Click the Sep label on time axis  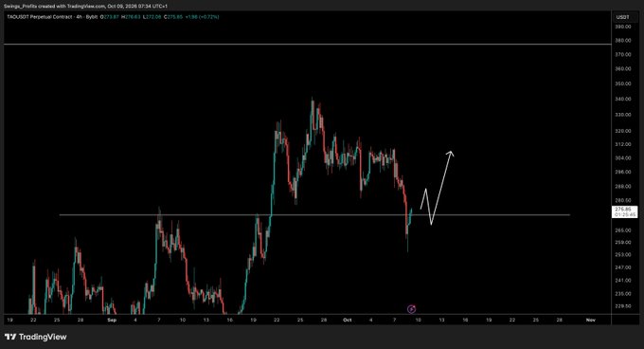112,320
